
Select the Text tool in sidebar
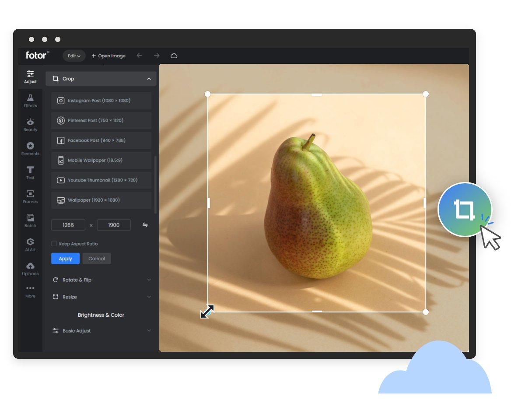click(x=30, y=172)
